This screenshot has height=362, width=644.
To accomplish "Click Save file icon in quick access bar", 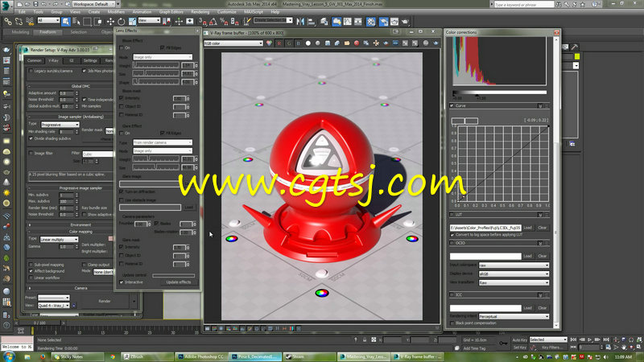I will (35, 4).
